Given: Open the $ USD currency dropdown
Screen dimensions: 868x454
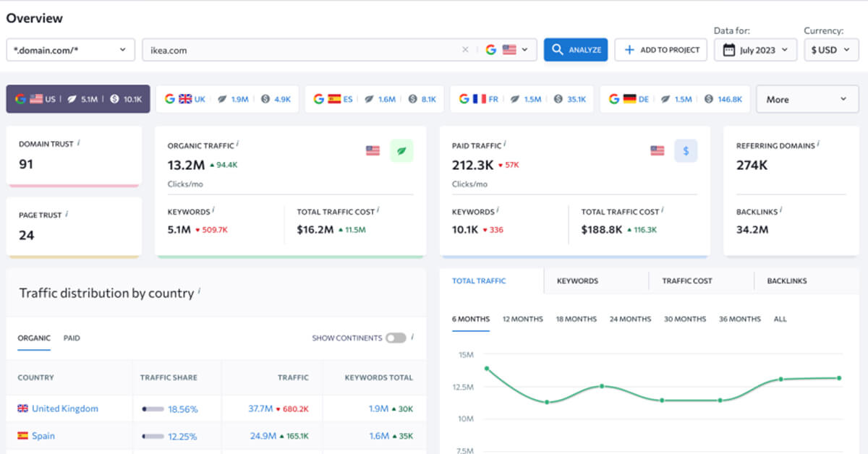Looking at the screenshot, I should 832,50.
